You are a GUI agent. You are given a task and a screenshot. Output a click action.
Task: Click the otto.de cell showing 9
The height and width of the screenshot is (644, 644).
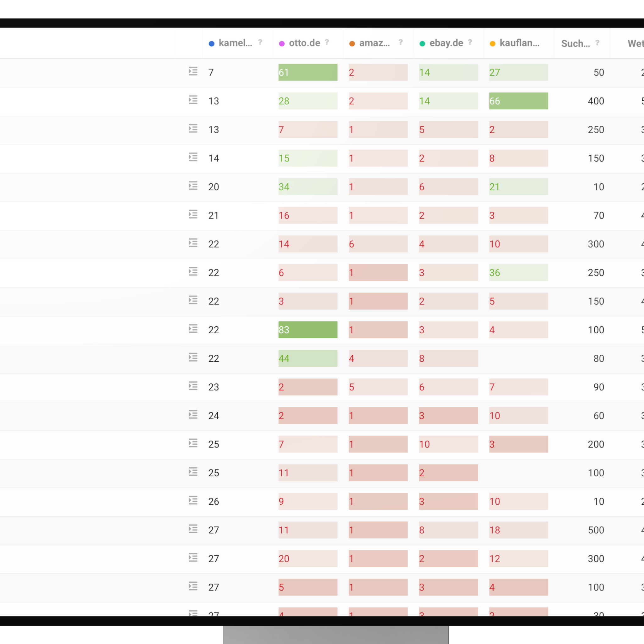(308, 501)
